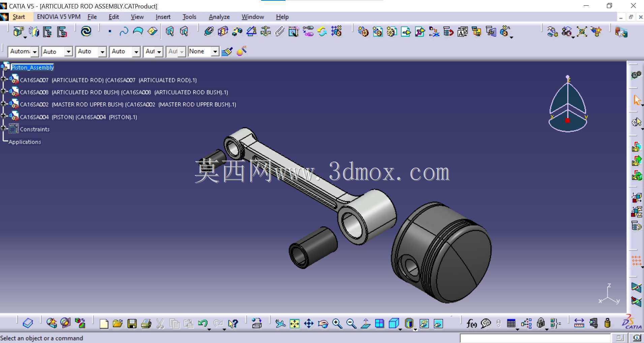The height and width of the screenshot is (343, 644).
Task: Click the Print icon
Action: coord(146,324)
